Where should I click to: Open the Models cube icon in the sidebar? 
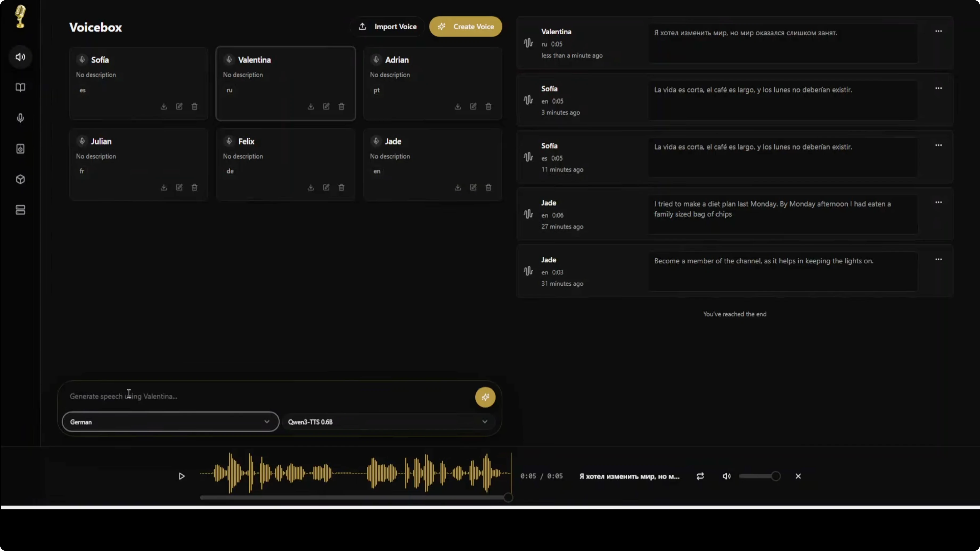[21, 179]
